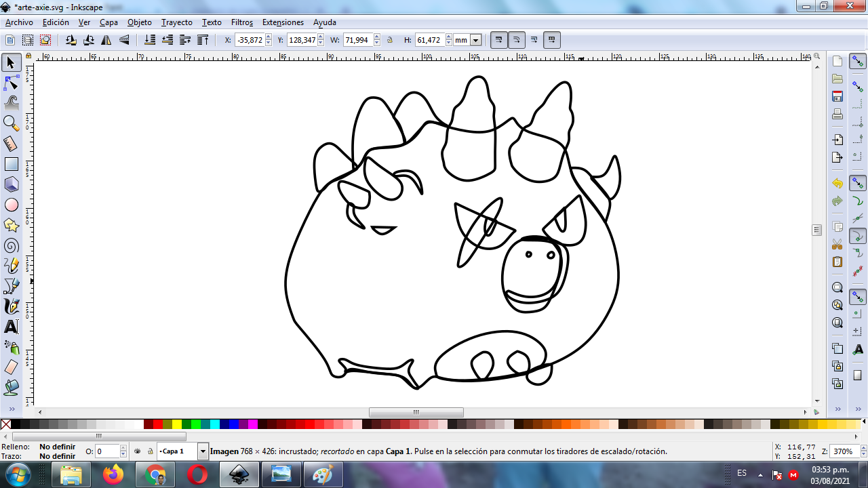868x488 pixels.
Task: Select the 3D Box tool
Action: pyautogui.click(x=11, y=184)
